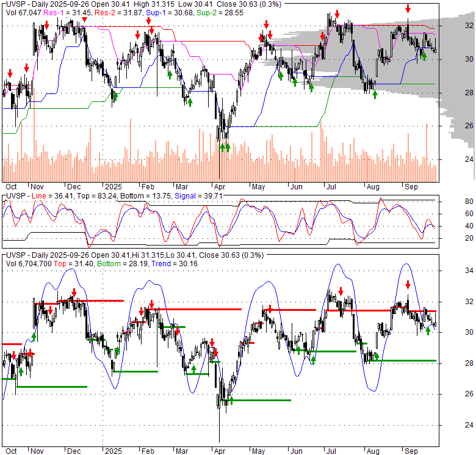Select the Sep label on the top chart axis
This screenshot has width=476, height=455.
pos(411,187)
